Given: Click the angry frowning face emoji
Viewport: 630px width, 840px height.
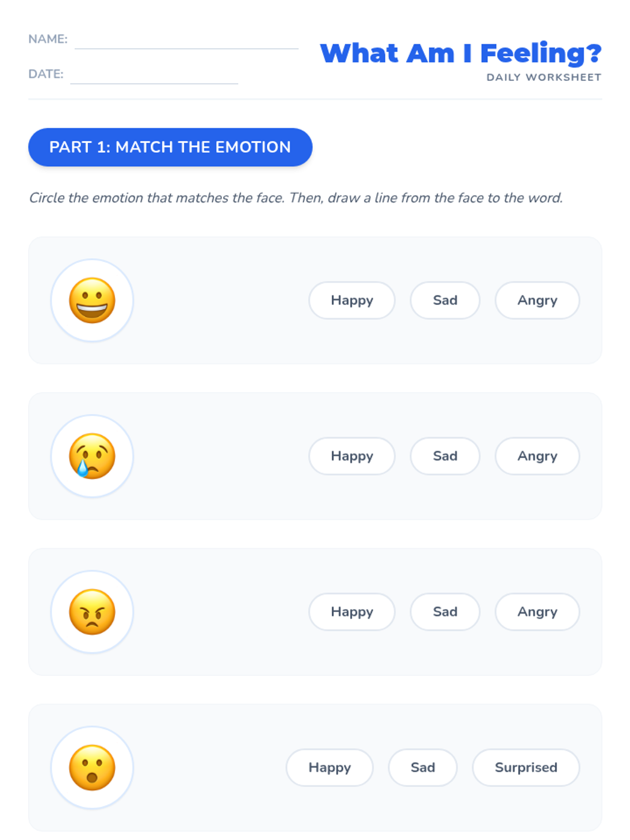Looking at the screenshot, I should pos(92,612).
